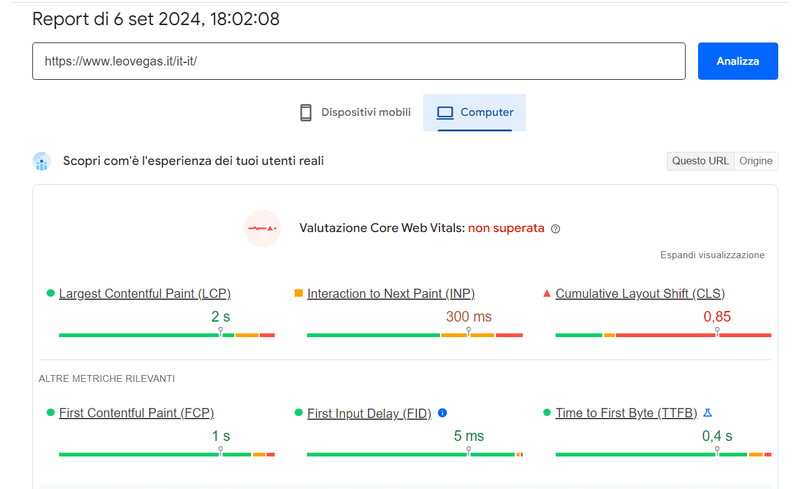
Task: Click the laptop Computer icon
Action: click(445, 112)
